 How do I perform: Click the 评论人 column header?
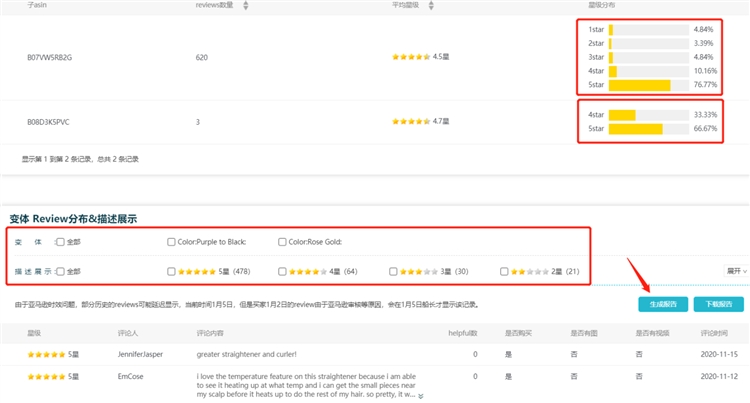[x=128, y=333]
